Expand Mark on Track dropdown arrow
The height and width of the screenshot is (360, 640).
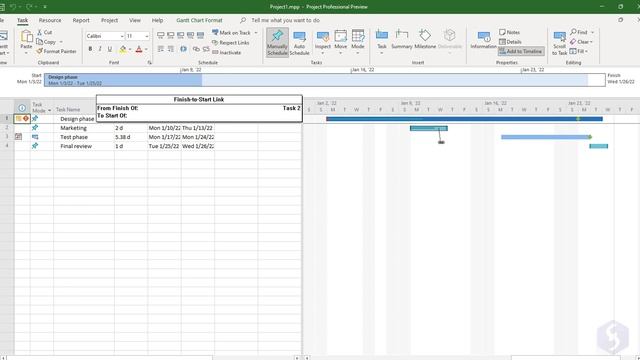(x=256, y=33)
